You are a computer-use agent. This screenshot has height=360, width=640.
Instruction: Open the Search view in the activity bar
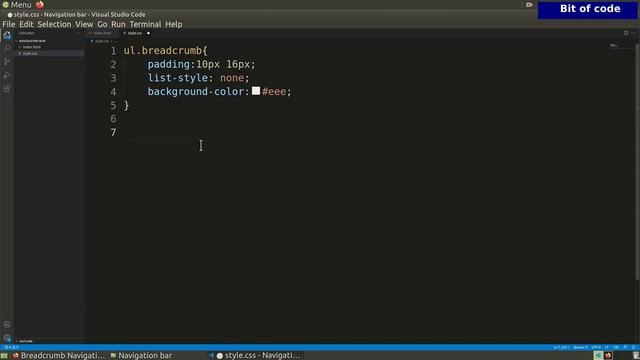pos(7,48)
